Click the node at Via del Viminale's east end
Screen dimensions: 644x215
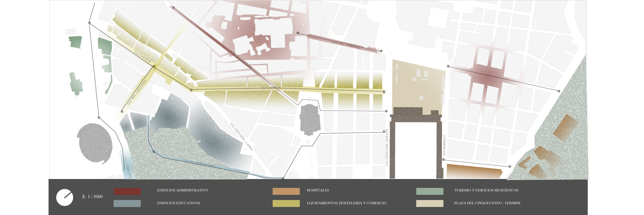(x=381, y=51)
